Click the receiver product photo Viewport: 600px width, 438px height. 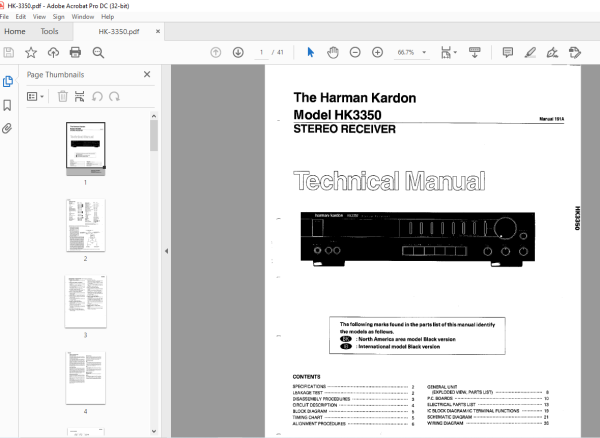click(417, 239)
